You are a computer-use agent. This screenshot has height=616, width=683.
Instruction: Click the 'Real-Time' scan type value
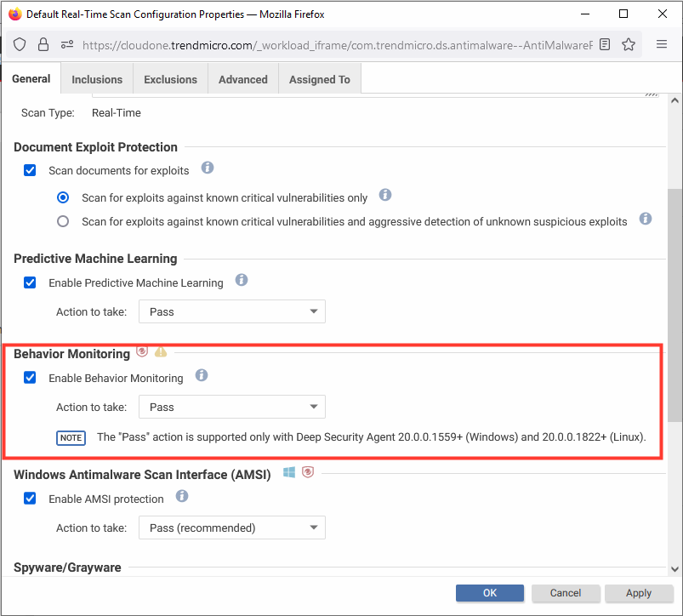pyautogui.click(x=117, y=113)
